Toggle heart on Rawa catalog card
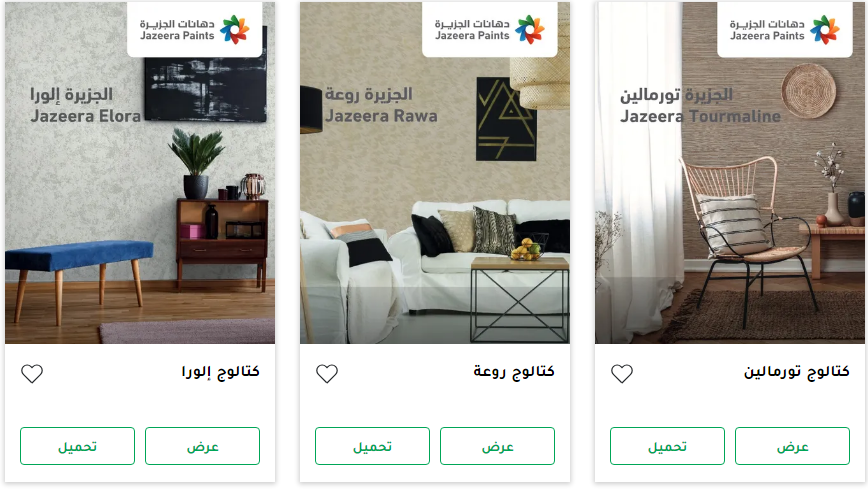The width and height of the screenshot is (868, 492). (327, 374)
